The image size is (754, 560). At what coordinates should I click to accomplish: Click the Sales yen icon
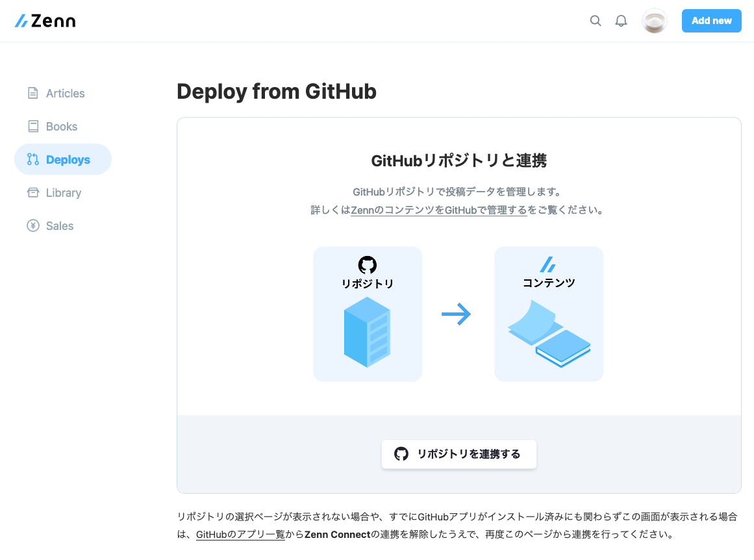(33, 225)
